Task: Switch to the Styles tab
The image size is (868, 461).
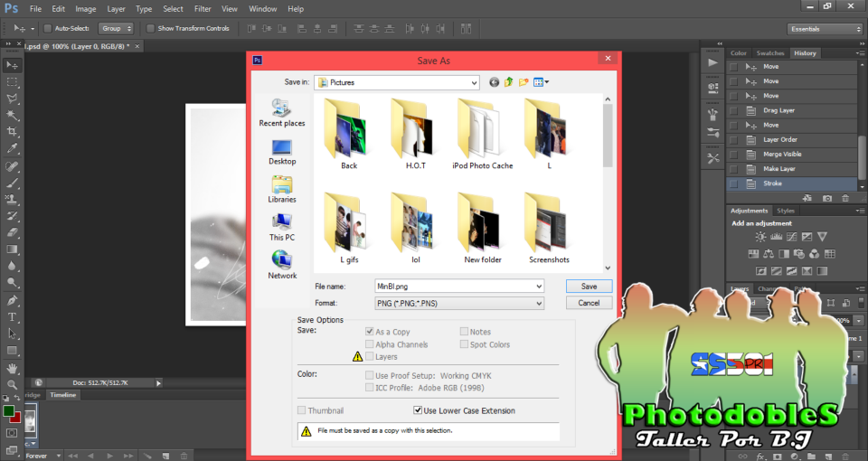Action: pos(785,211)
